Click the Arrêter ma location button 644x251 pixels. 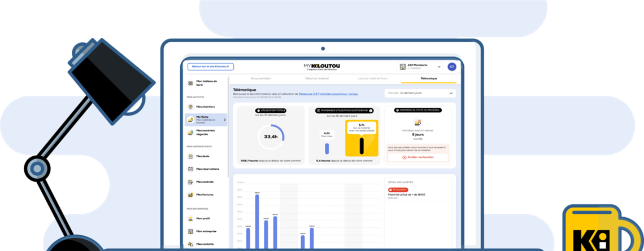click(x=417, y=157)
